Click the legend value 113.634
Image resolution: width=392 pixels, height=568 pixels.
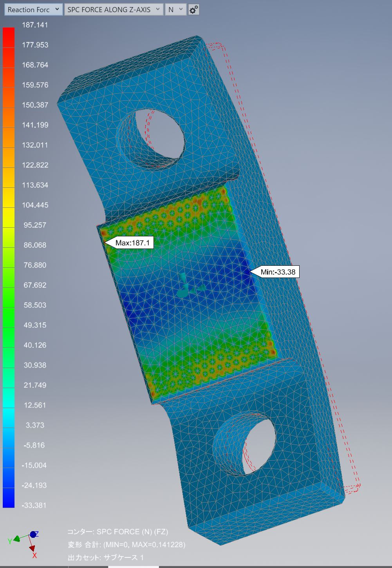[35, 185]
